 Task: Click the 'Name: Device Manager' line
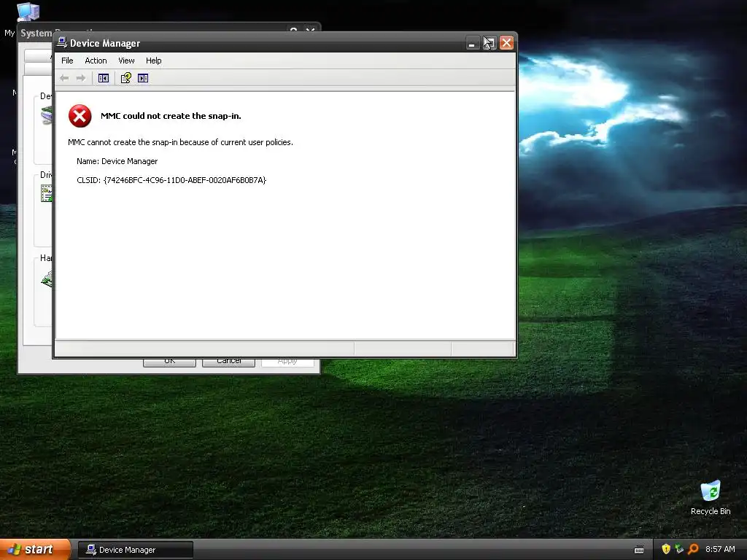(117, 161)
